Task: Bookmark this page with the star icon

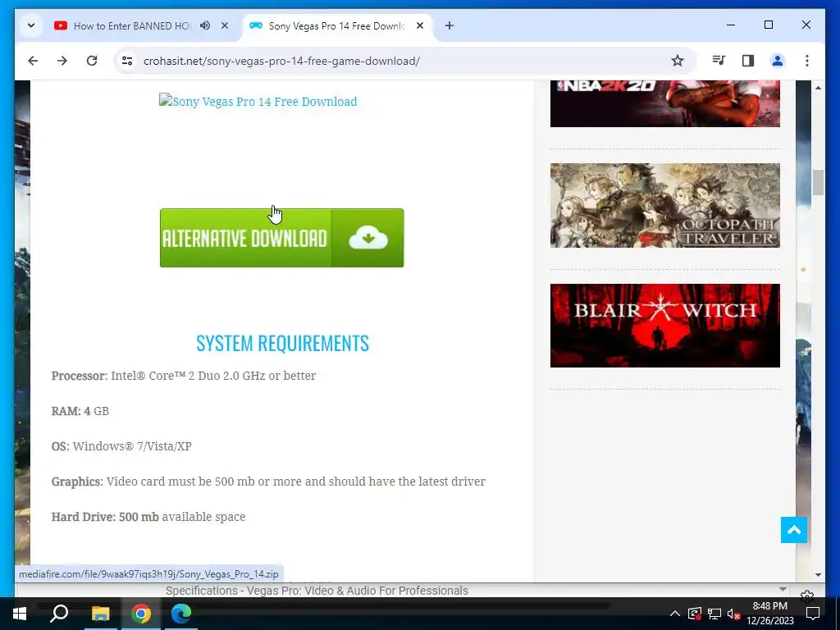Action: coord(677,61)
